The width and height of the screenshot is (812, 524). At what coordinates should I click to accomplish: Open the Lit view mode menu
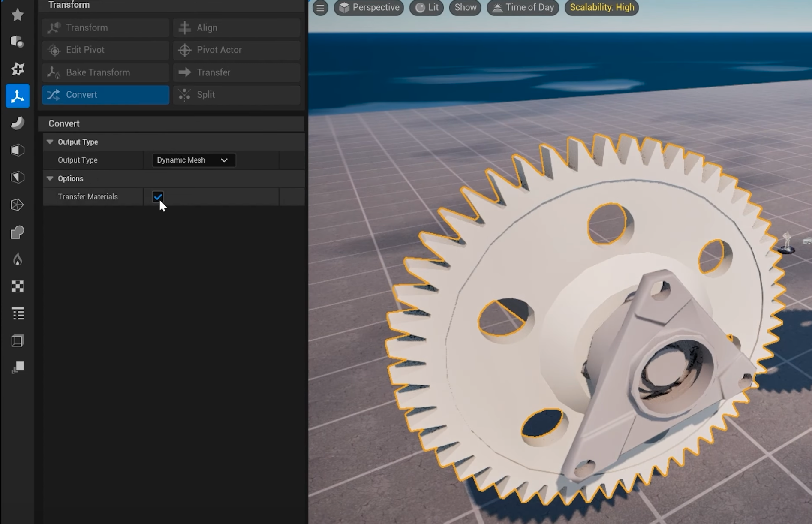point(427,8)
